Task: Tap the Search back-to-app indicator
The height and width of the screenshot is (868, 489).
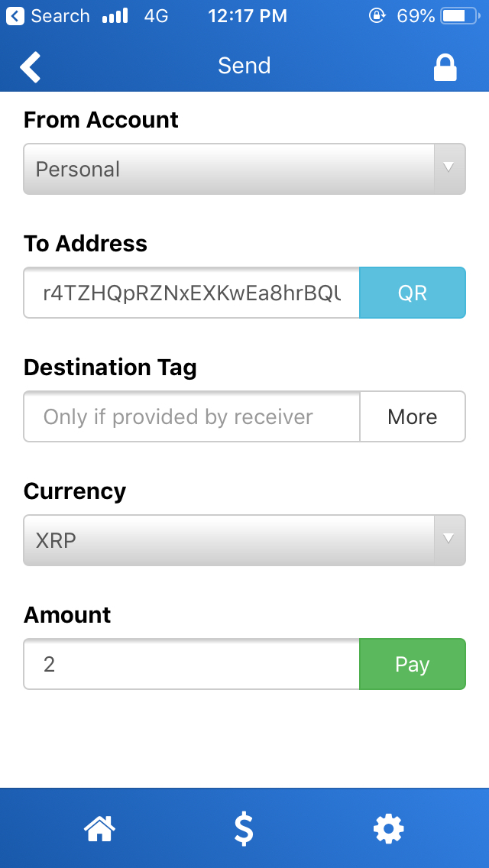Action: 48,16
